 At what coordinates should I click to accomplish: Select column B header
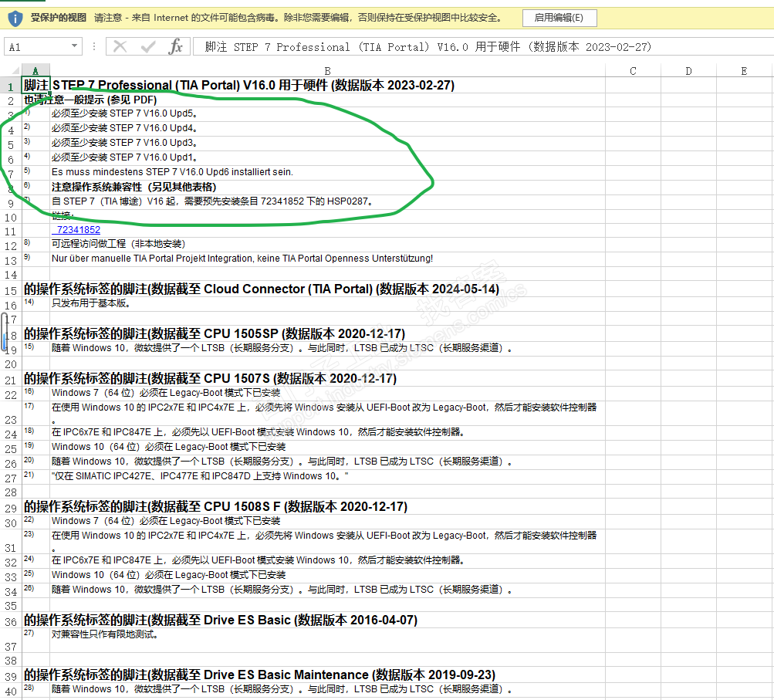click(x=327, y=70)
